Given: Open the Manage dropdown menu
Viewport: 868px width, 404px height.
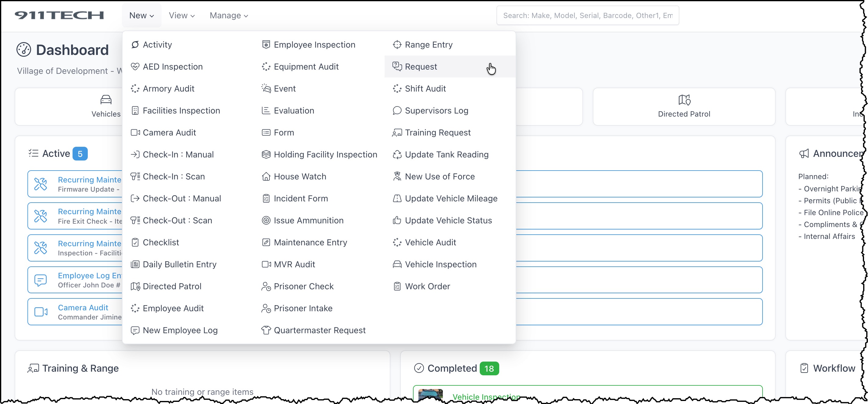Looking at the screenshot, I should coord(229,16).
